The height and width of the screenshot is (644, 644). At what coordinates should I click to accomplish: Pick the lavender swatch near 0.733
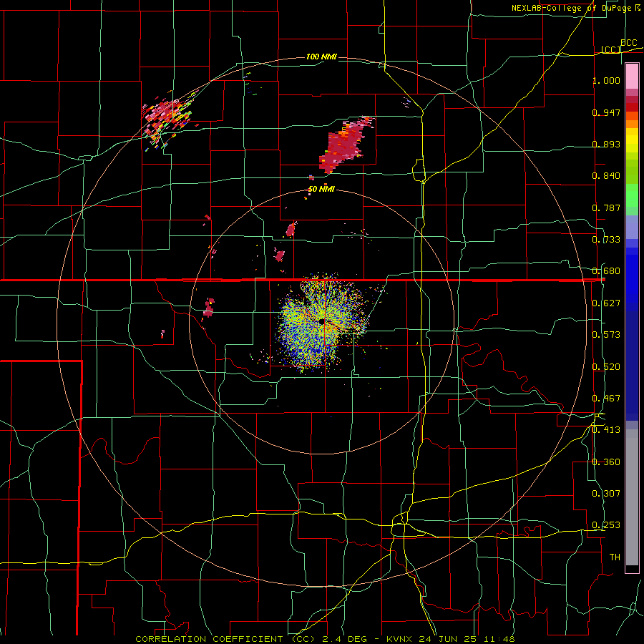[632, 227]
